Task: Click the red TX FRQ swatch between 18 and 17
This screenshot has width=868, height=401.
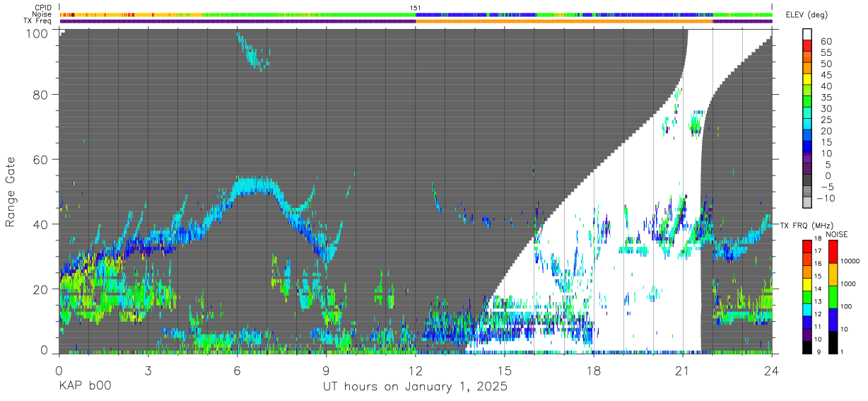Action: [x=807, y=245]
